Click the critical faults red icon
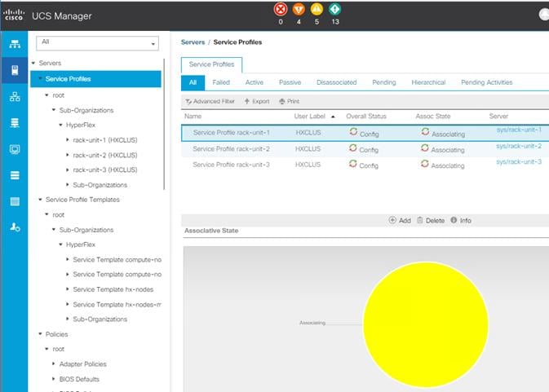 [x=281, y=10]
